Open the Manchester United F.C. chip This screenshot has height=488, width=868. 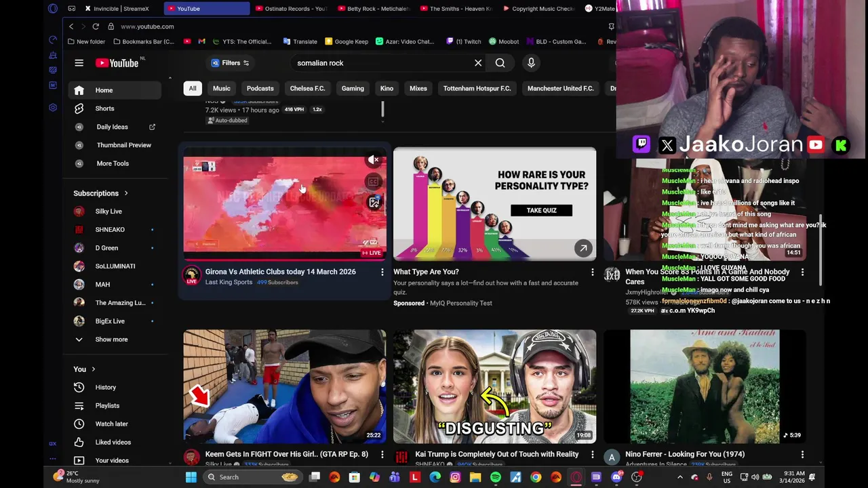560,88
